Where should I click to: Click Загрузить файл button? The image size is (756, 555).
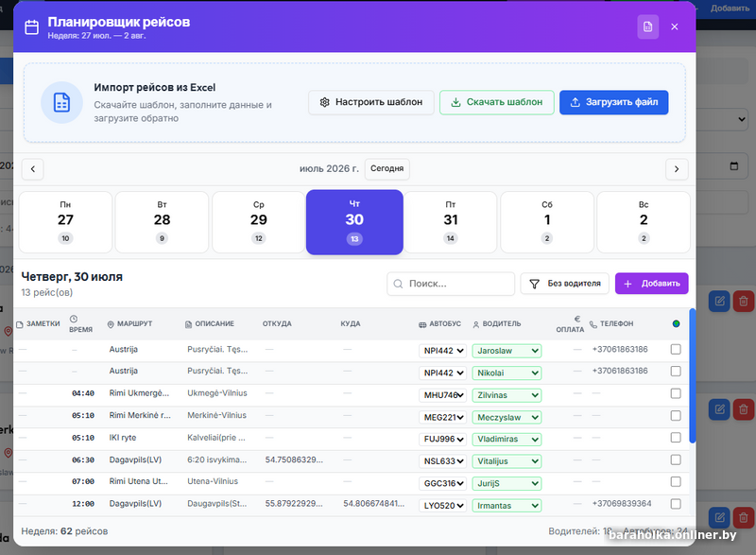click(x=613, y=102)
